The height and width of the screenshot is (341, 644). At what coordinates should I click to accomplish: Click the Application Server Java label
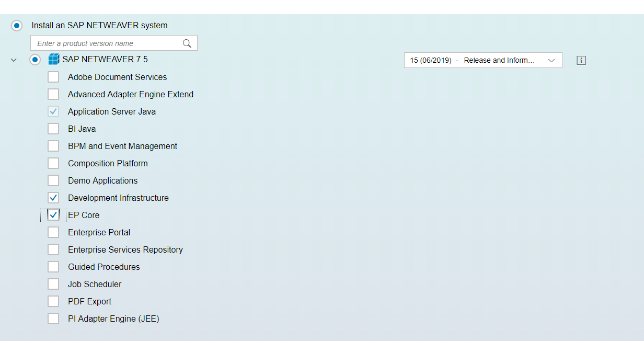click(x=112, y=111)
